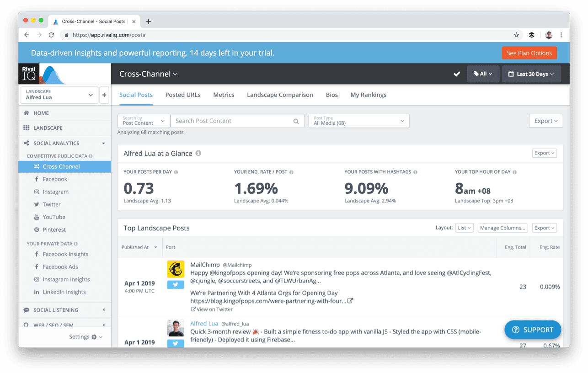The width and height of the screenshot is (588, 373).
Task: Open the Post Type All Media dropdown
Action: (359, 121)
